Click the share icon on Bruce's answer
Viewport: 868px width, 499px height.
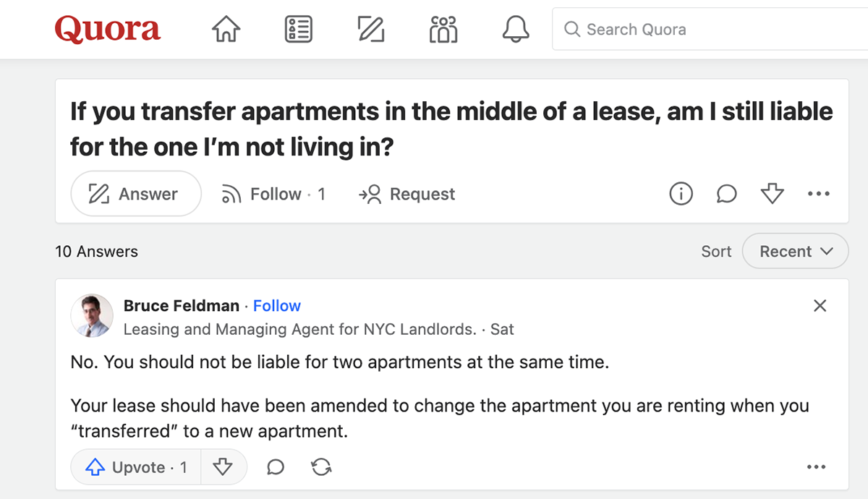[321, 467]
